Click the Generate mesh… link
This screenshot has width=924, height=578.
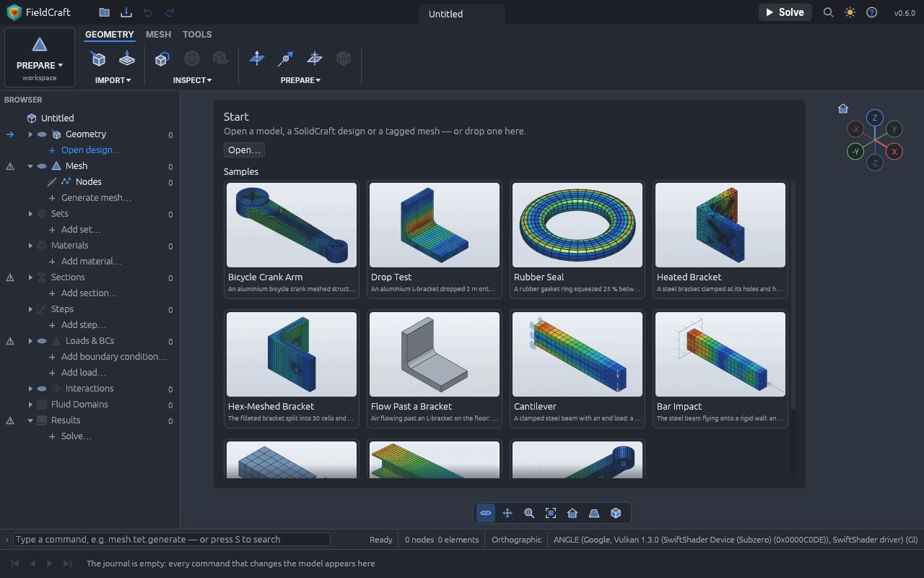pyautogui.click(x=96, y=198)
